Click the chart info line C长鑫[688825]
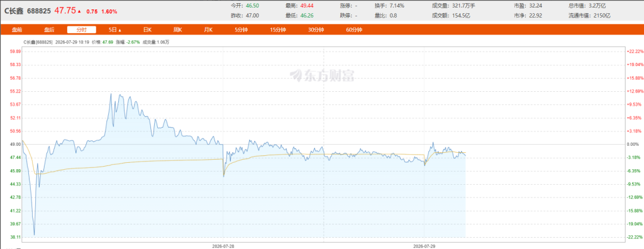This screenshot has height=249, width=644. click(38, 42)
